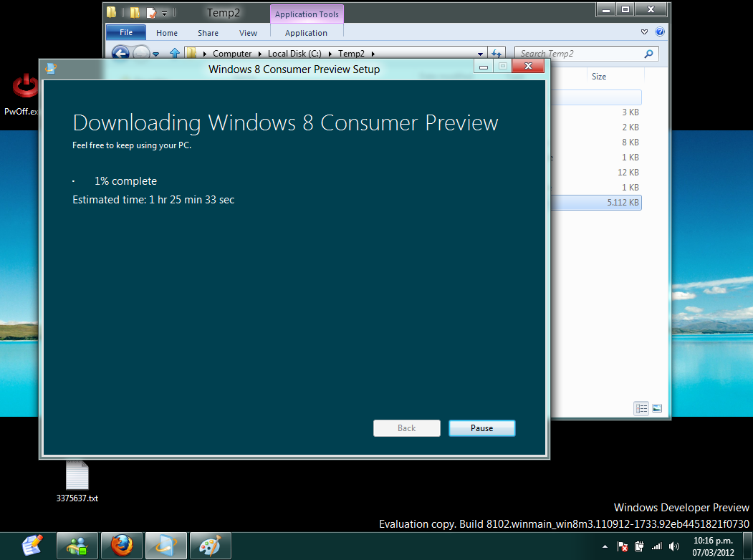Switch to the View ribbon tab

pos(248,33)
